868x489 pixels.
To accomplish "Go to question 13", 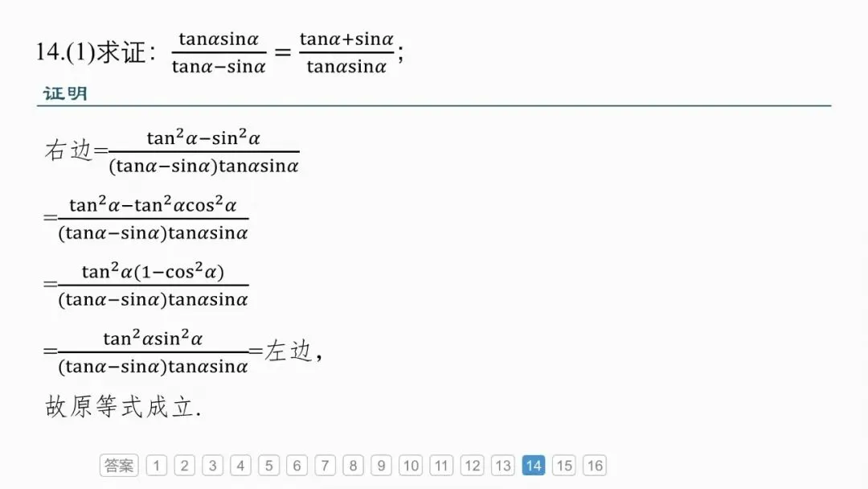I will click(x=502, y=465).
